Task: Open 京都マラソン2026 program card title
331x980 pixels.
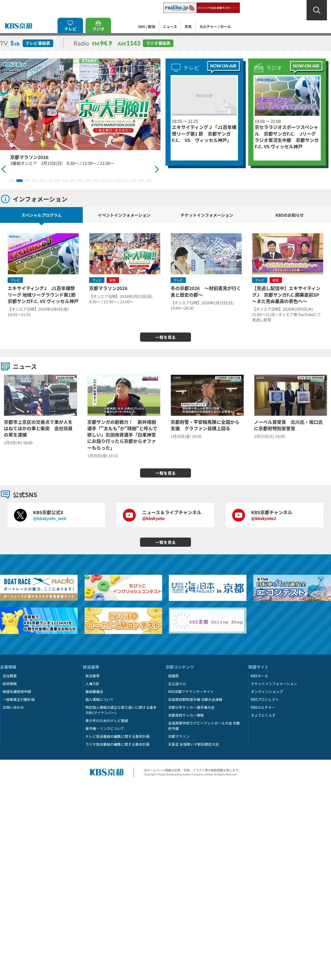Action: 108,288
